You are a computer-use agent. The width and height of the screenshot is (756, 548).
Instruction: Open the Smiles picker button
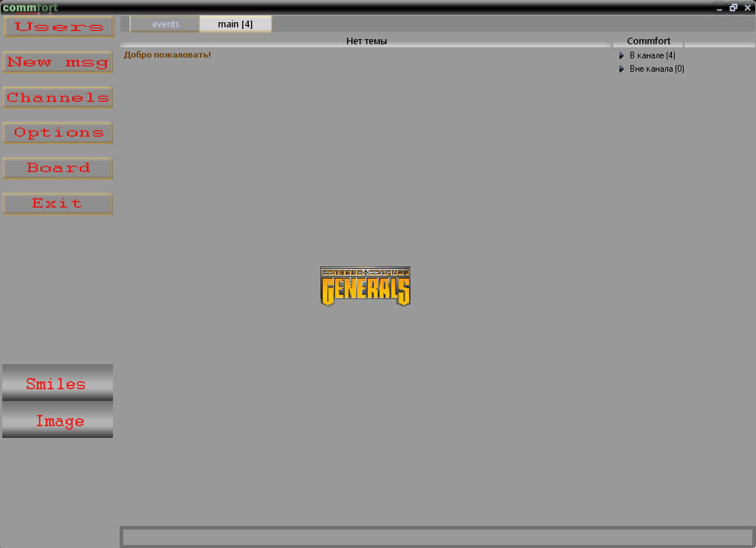coord(58,383)
